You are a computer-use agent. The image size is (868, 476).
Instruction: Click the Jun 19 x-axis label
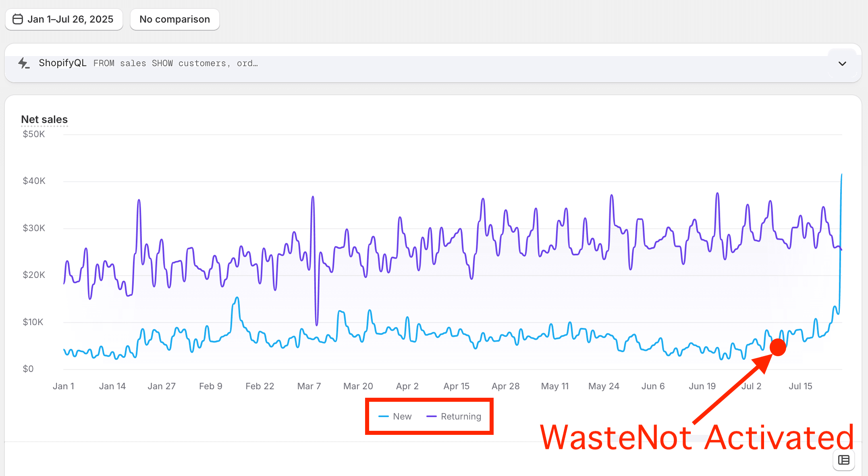tap(702, 386)
